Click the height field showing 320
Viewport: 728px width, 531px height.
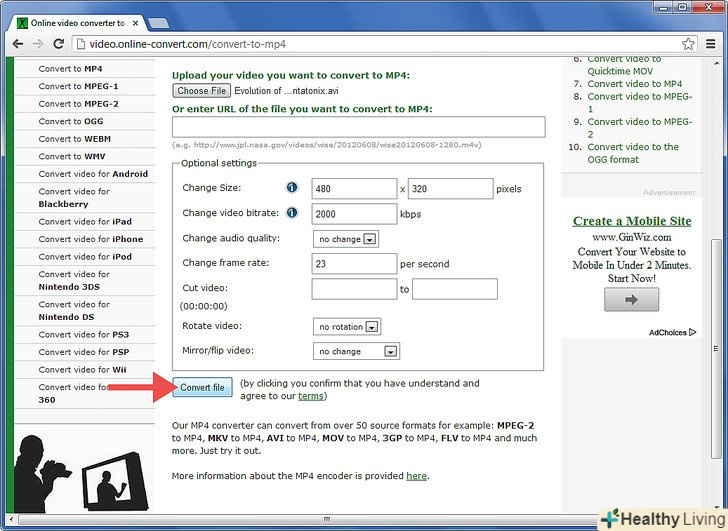click(450, 188)
